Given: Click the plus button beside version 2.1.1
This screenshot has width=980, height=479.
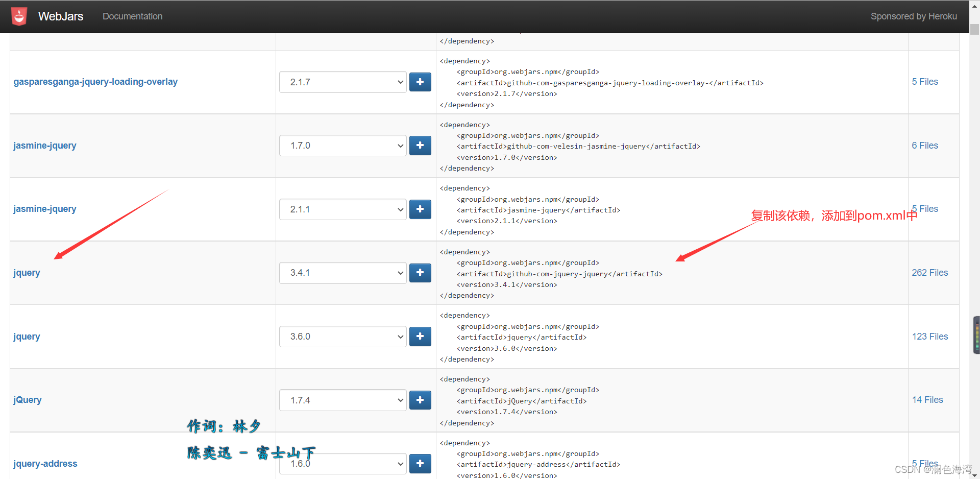Looking at the screenshot, I should pos(420,209).
